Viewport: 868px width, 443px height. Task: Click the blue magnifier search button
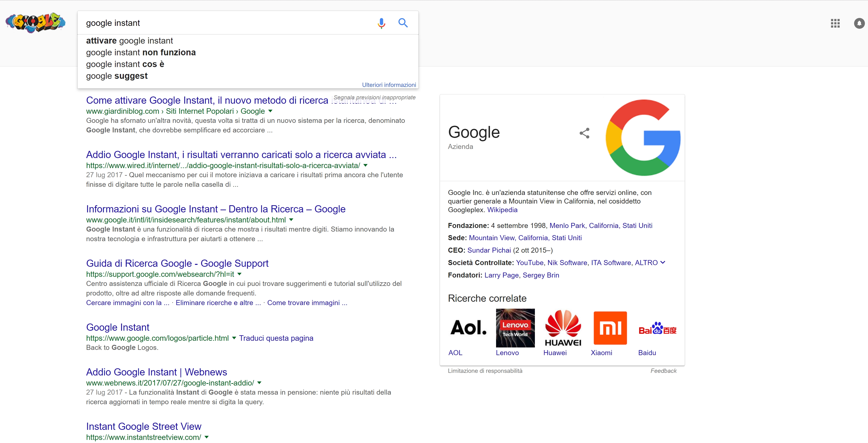tap(403, 23)
